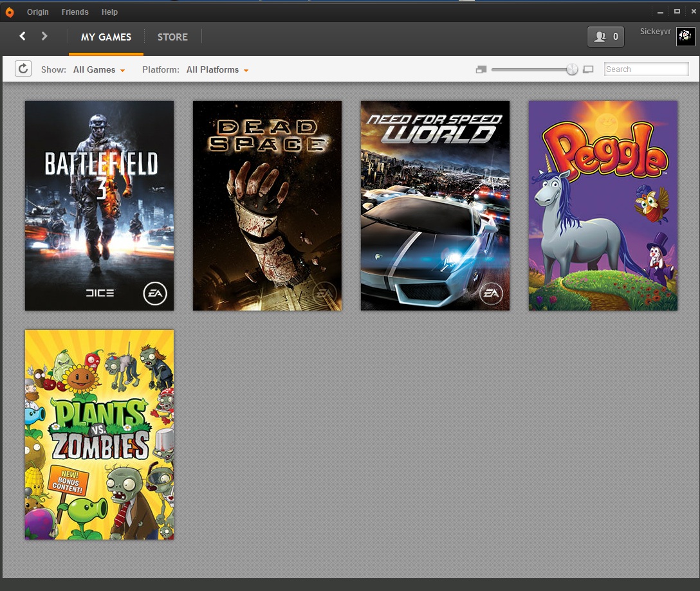Select the Plants vs. Zombies game tile
Screen dimensions: 700x591
[x=99, y=435]
